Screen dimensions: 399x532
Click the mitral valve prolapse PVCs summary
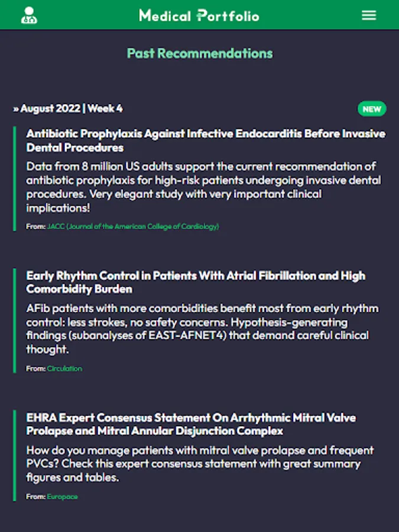(193, 463)
